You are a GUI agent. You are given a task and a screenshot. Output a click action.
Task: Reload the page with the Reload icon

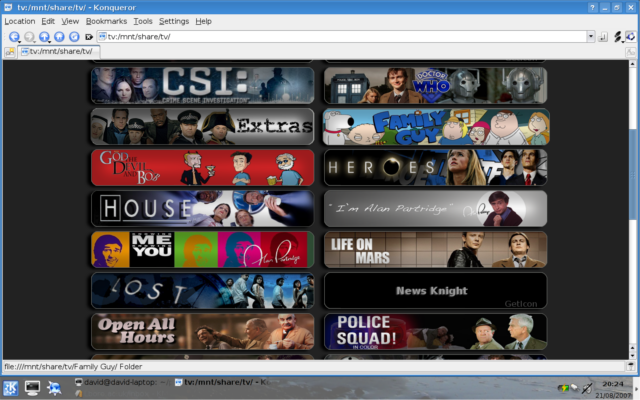pyautogui.click(x=74, y=36)
